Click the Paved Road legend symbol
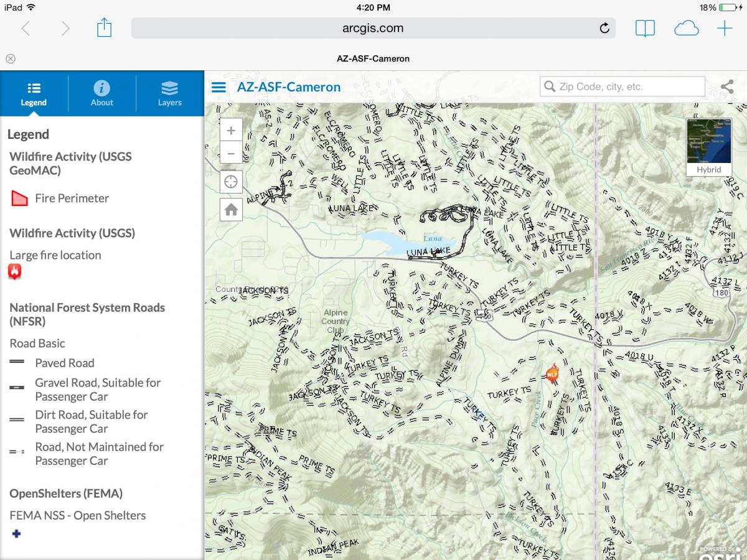This screenshot has height=560, width=747. pos(17,362)
